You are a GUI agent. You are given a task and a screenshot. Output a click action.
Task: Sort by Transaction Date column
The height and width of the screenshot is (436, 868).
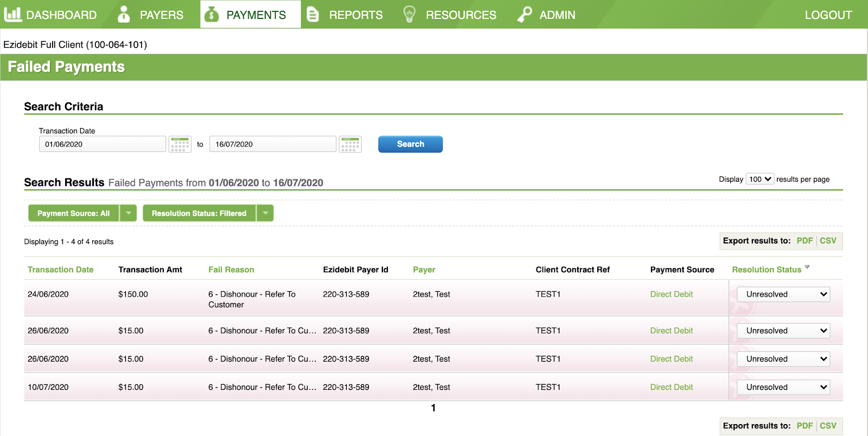(x=61, y=270)
